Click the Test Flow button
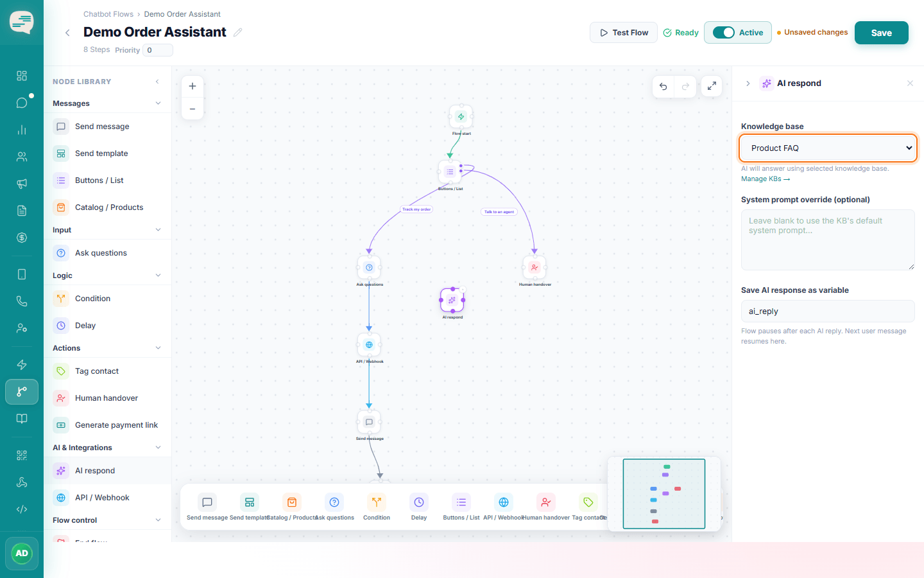This screenshot has width=924, height=578. point(623,33)
